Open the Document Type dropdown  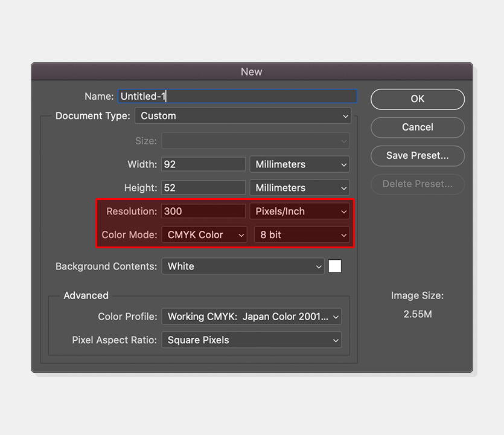[243, 116]
